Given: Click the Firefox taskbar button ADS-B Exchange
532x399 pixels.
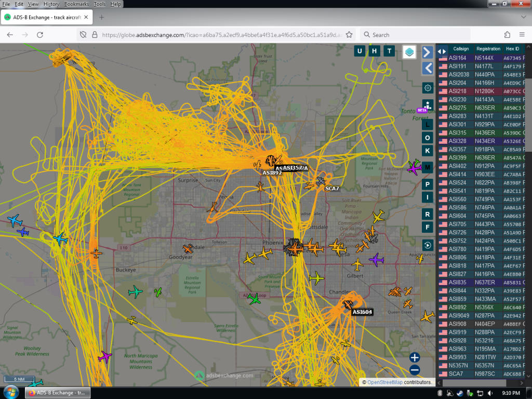Looking at the screenshot, I should coord(58,393).
